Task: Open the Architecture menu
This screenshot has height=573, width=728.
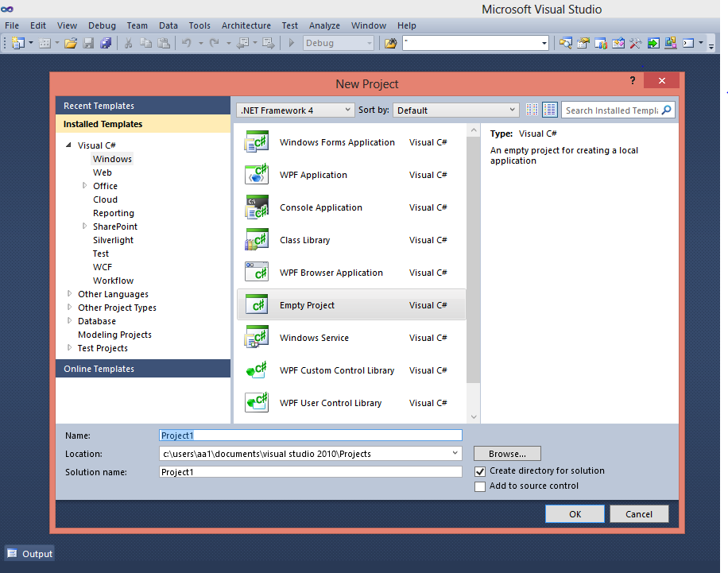Action: [246, 25]
